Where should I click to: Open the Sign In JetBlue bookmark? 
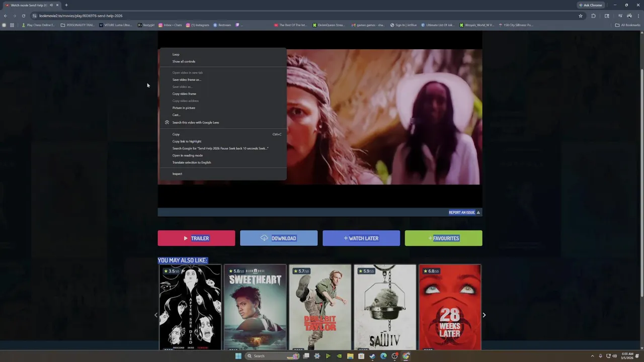(404, 25)
